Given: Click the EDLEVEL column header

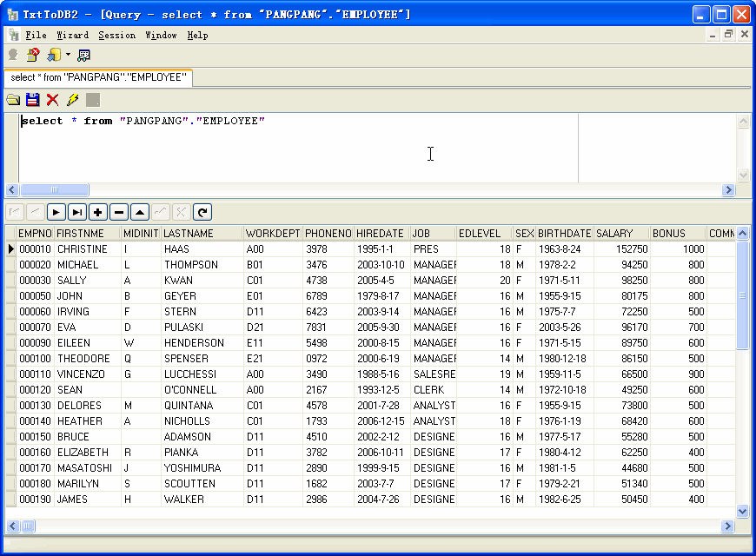Looking at the screenshot, I should click(x=484, y=234).
